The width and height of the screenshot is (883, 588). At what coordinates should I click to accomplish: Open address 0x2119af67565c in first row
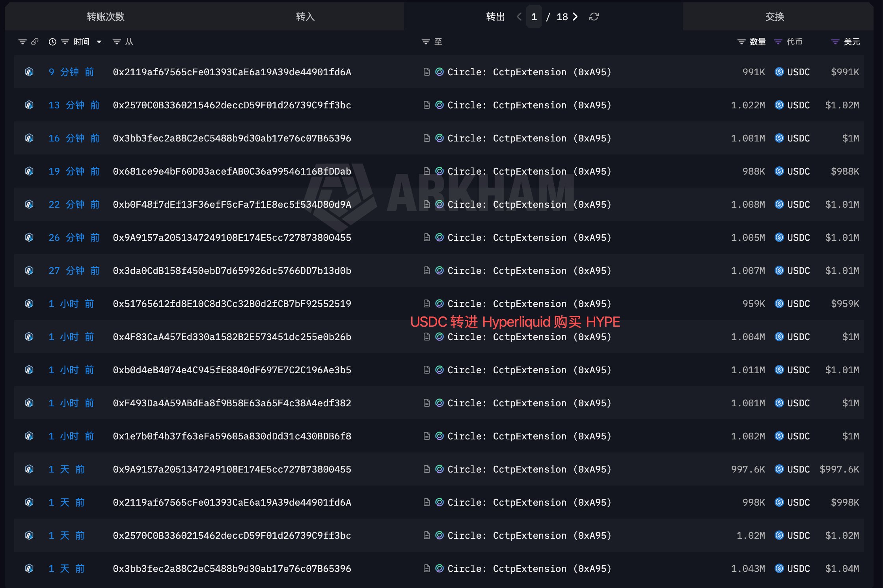click(x=232, y=72)
